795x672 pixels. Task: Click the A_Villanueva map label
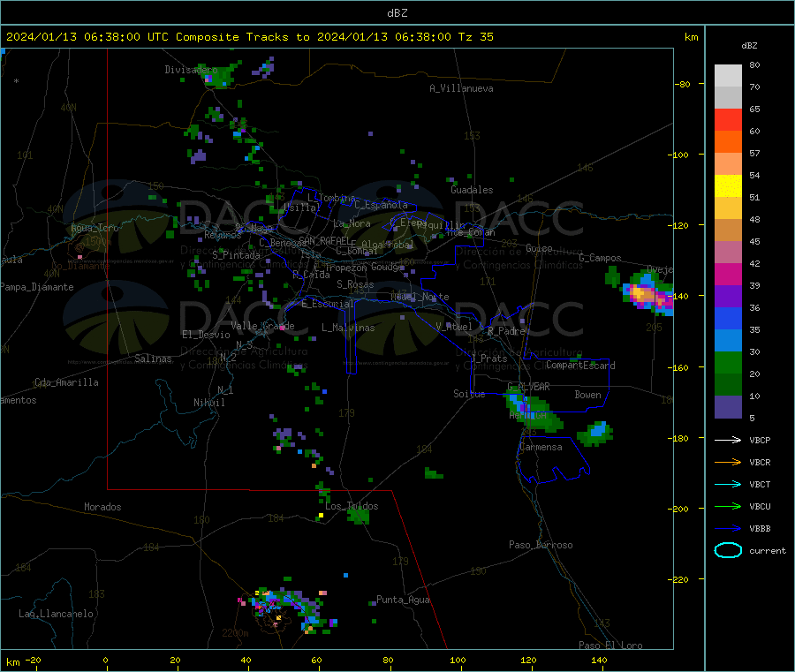[x=461, y=88]
